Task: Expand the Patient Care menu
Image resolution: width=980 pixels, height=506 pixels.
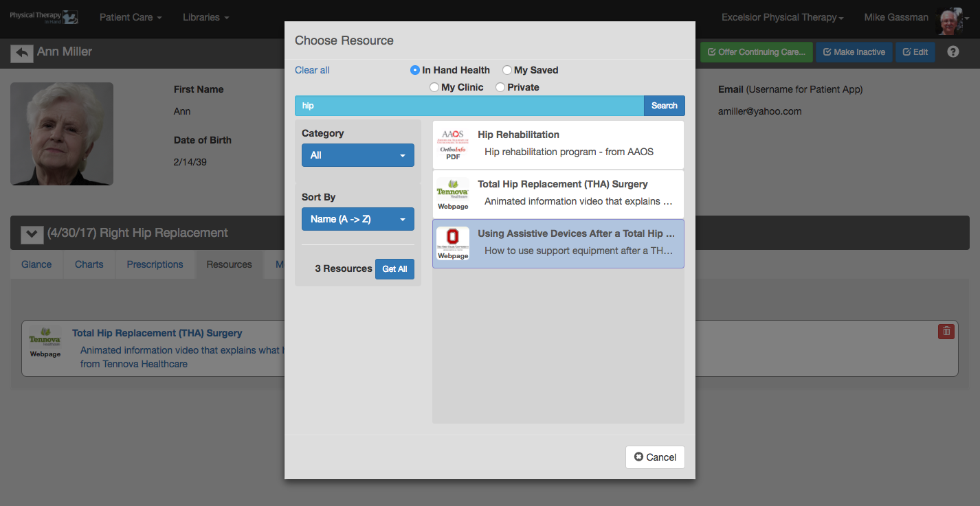Action: coord(131,17)
